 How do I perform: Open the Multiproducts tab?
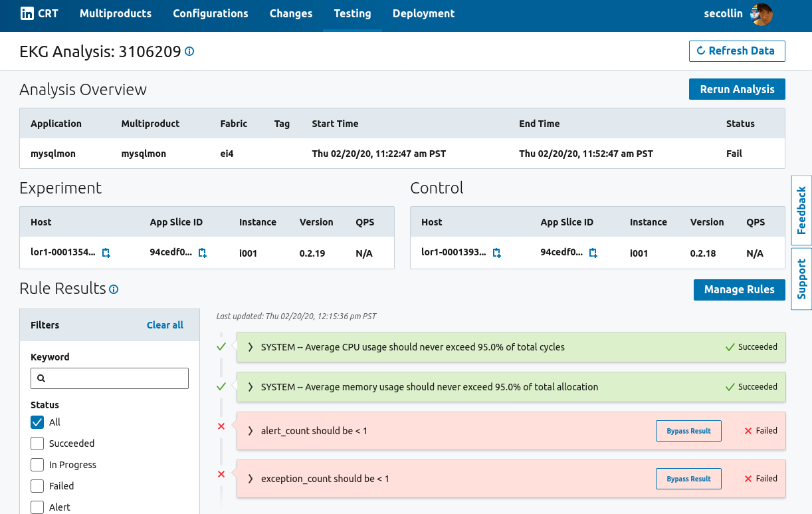click(x=116, y=14)
